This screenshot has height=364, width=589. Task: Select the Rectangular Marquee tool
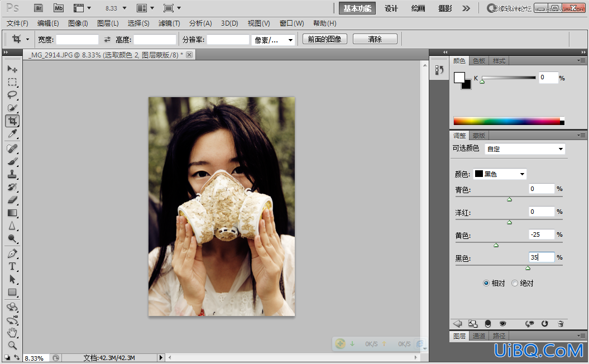click(x=12, y=82)
